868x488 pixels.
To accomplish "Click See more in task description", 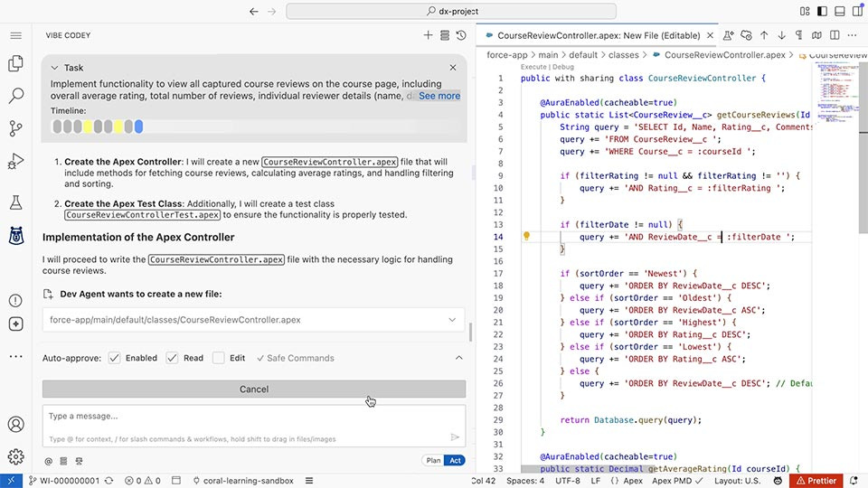I will [439, 96].
